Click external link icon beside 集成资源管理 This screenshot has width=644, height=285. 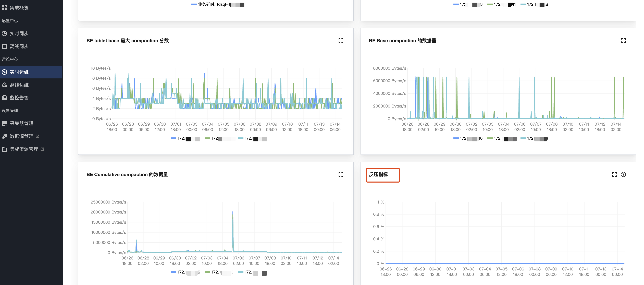[42, 149]
